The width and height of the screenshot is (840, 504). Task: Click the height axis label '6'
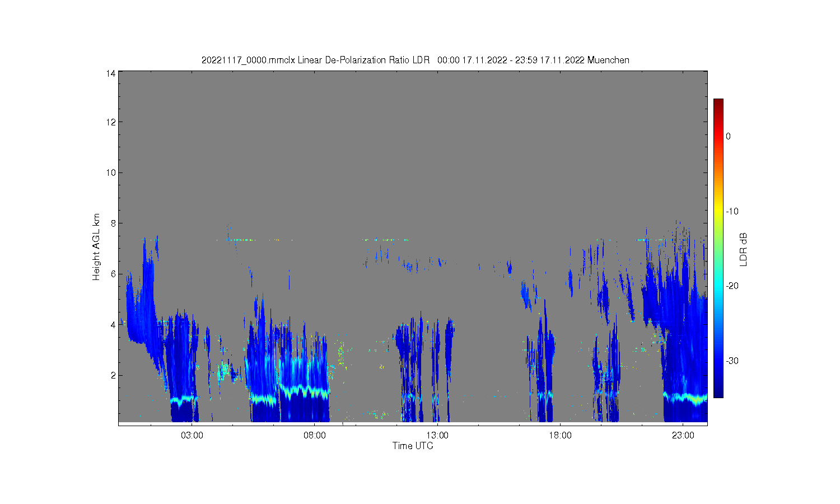[x=113, y=274]
